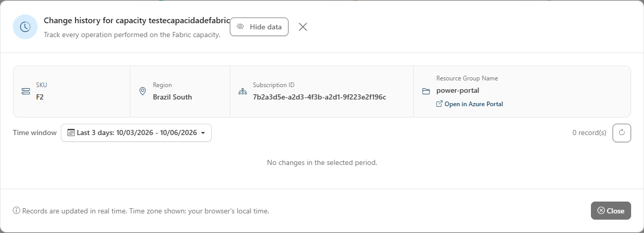Click the info icon beside records note
Image resolution: width=644 pixels, height=233 pixels.
pyautogui.click(x=16, y=210)
